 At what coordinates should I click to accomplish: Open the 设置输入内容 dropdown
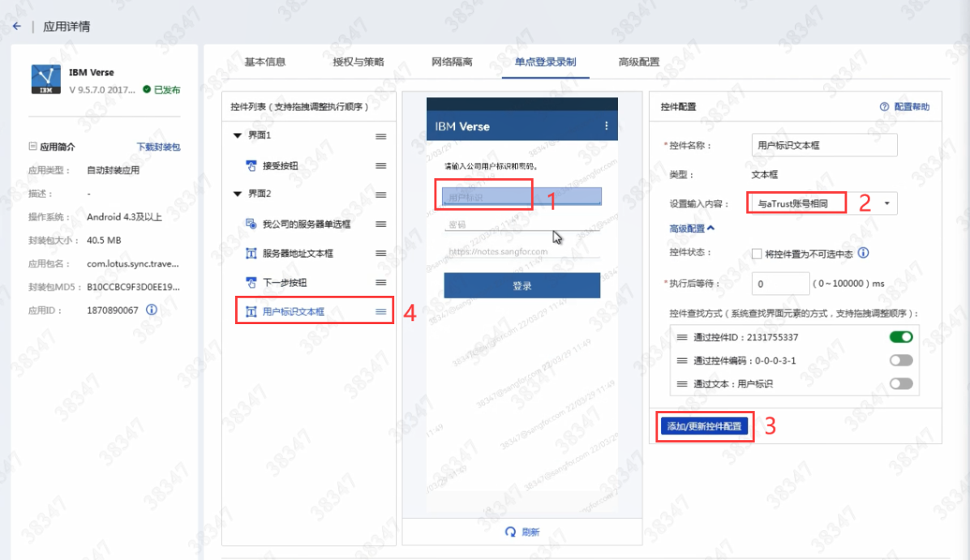pos(822,203)
